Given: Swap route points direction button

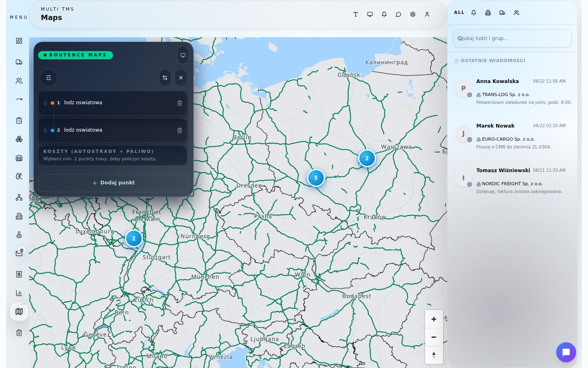Looking at the screenshot, I should click(165, 78).
